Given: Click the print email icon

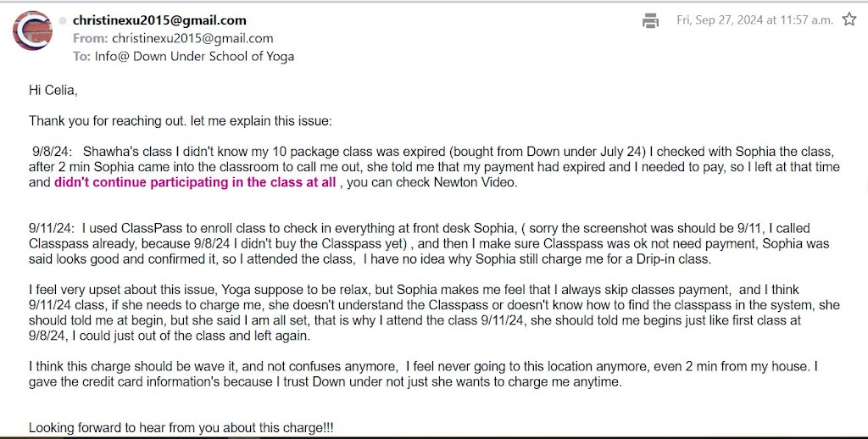Looking at the screenshot, I should [x=651, y=20].
